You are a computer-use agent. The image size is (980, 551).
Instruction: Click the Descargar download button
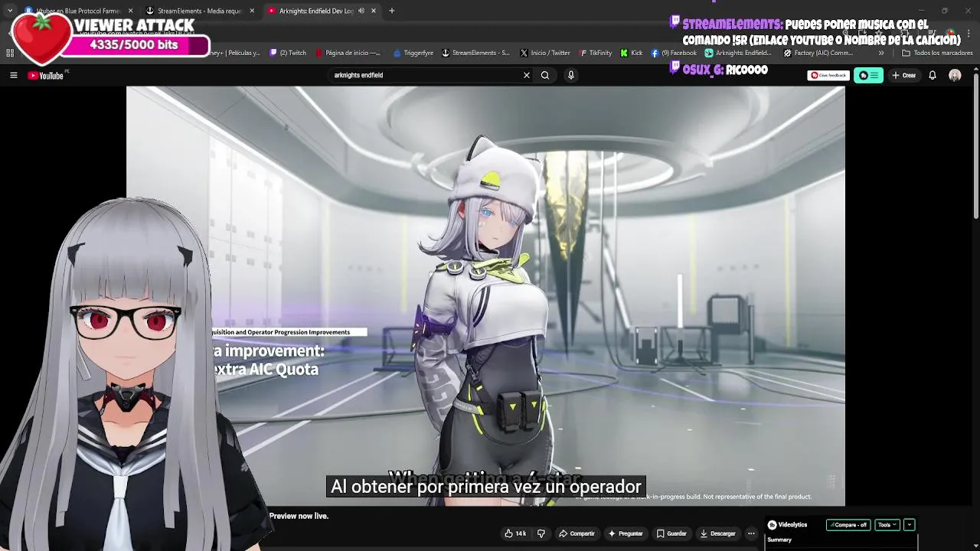coord(717,533)
